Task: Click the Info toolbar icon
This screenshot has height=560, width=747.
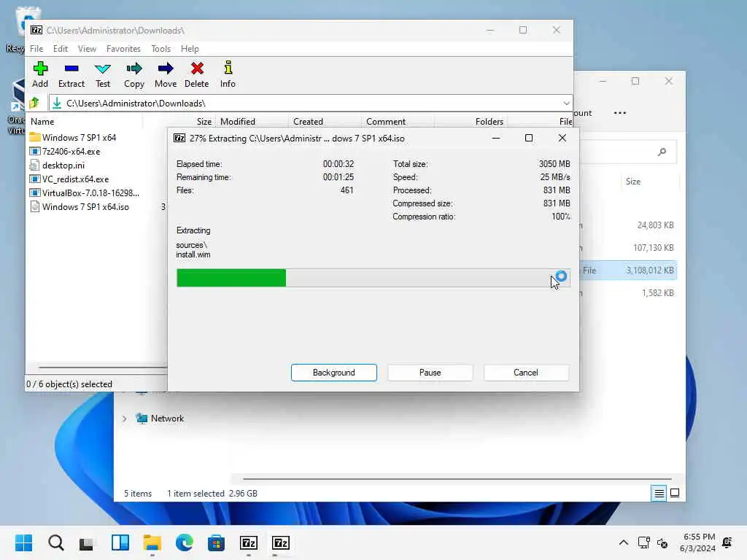Action: (228, 74)
